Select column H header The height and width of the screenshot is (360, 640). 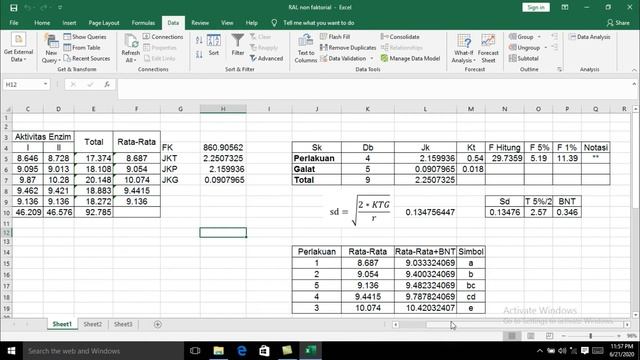[x=223, y=109]
